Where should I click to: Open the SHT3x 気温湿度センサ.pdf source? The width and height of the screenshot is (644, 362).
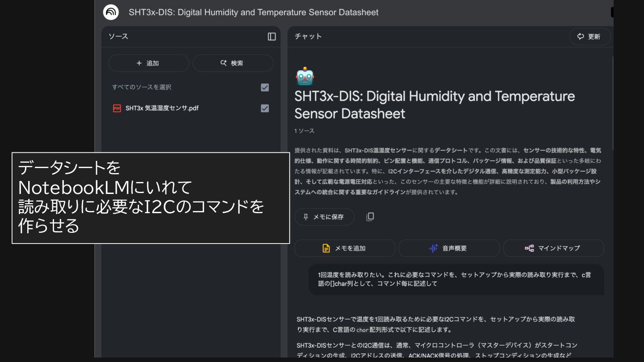coord(162,108)
